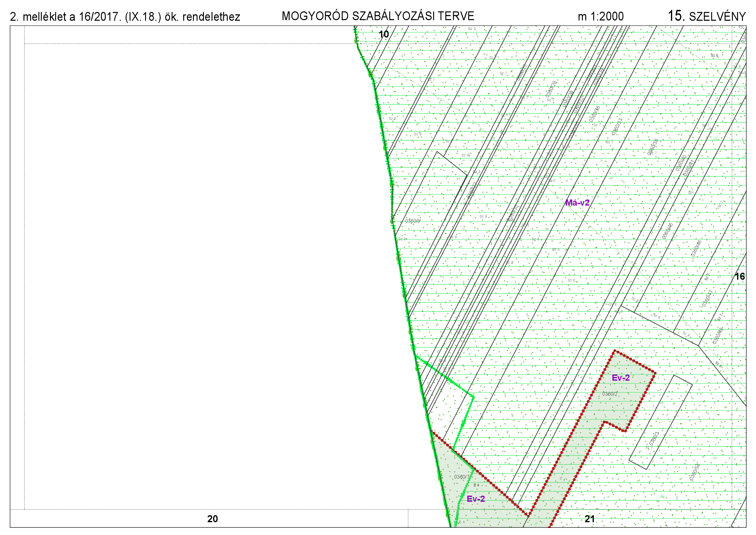This screenshot has height=535, width=756.
Task: Click adjacent sheet number 16
Action: [x=740, y=276]
